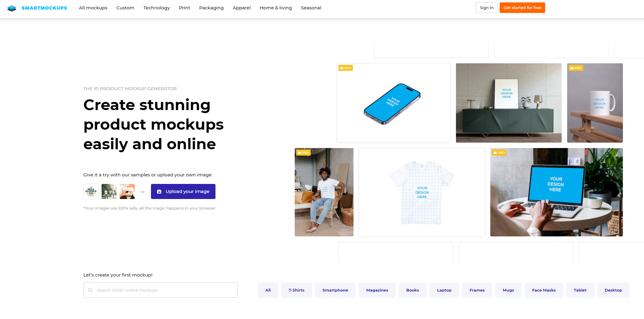The height and width of the screenshot is (319, 644).
Task: Select the family photo sample image
Action: pyautogui.click(x=109, y=191)
